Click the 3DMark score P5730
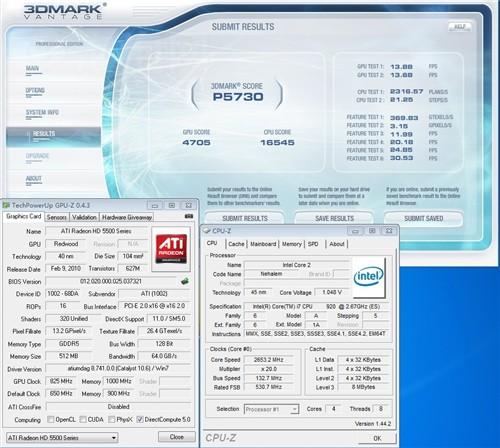The height and width of the screenshot is (448, 500). point(238,97)
